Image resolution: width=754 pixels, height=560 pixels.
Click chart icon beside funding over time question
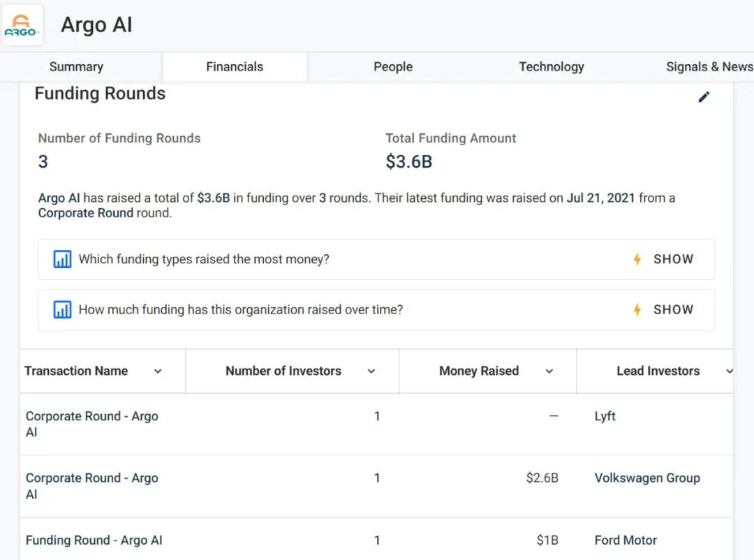click(x=63, y=310)
